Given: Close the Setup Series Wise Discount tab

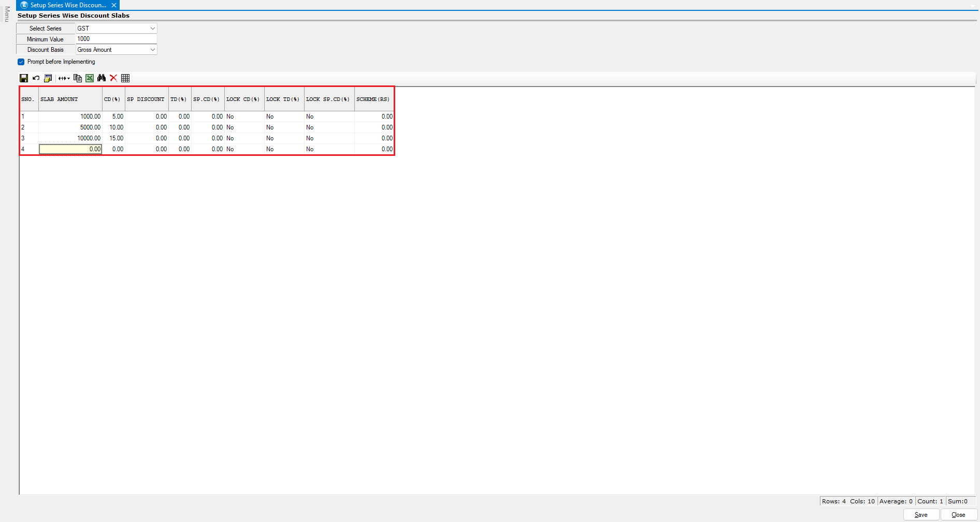Looking at the screenshot, I should click(x=114, y=5).
